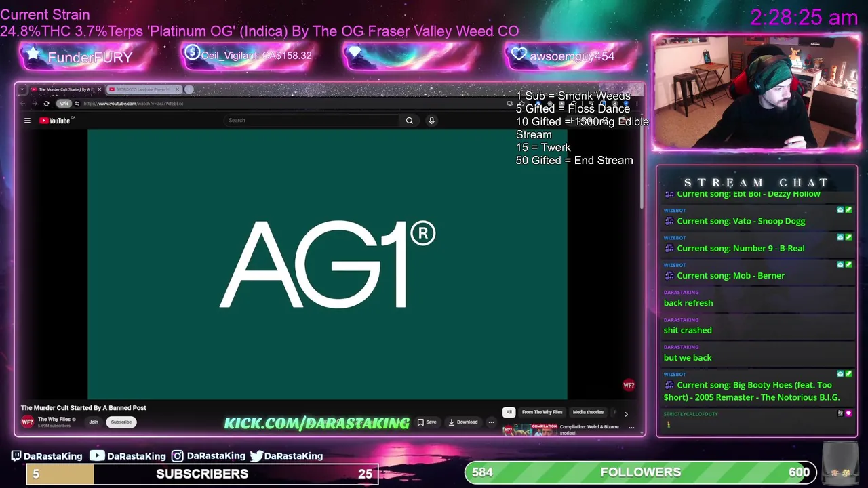The height and width of the screenshot is (488, 868).
Task: Click the webcam feed overlay
Action: [x=756, y=93]
